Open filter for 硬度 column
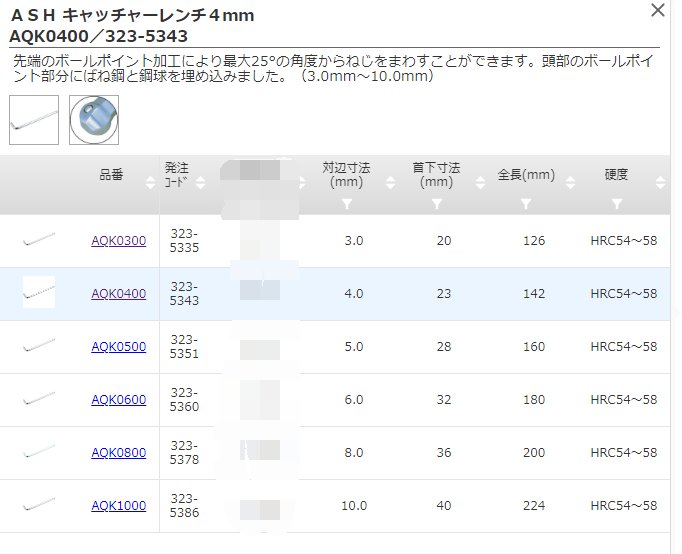This screenshot has height=554, width=682. tap(616, 204)
